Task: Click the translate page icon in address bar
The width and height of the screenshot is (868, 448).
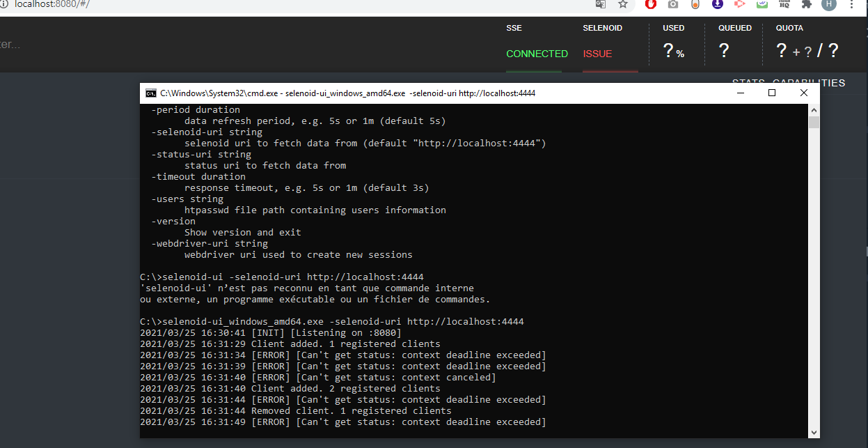Action: (601, 4)
